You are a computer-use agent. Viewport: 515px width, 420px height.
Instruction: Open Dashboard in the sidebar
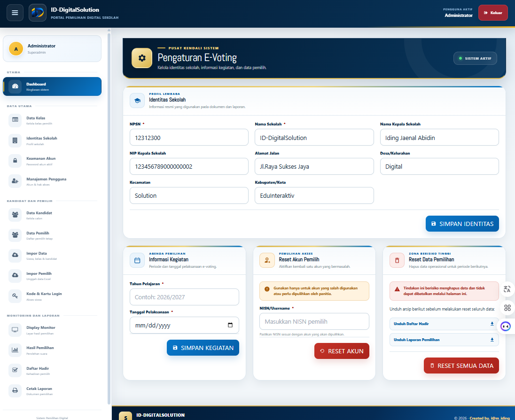[x=52, y=86]
